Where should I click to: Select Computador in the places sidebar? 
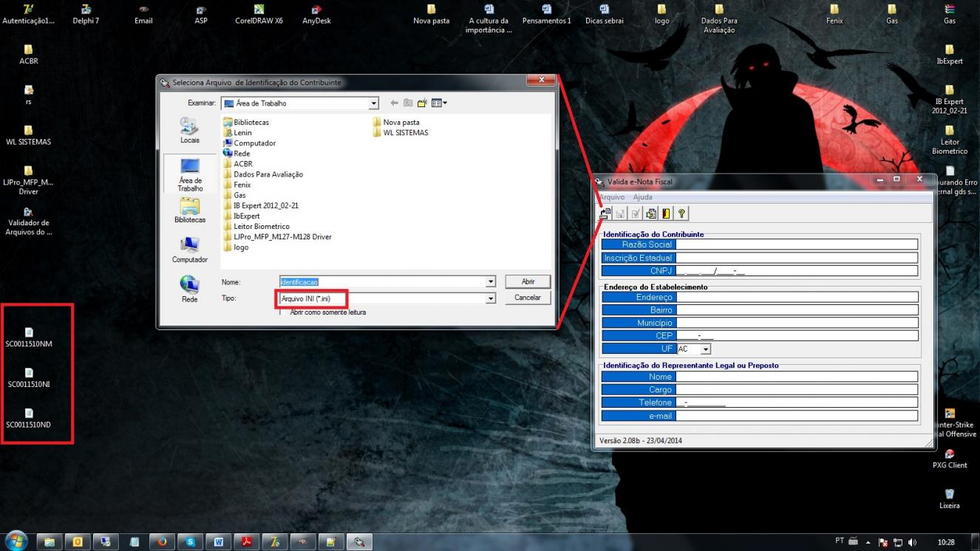pyautogui.click(x=190, y=250)
